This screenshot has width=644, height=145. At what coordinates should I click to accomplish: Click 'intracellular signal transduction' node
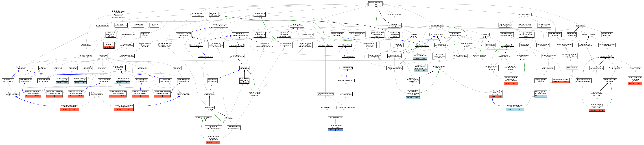pyautogui.click(x=420, y=56)
